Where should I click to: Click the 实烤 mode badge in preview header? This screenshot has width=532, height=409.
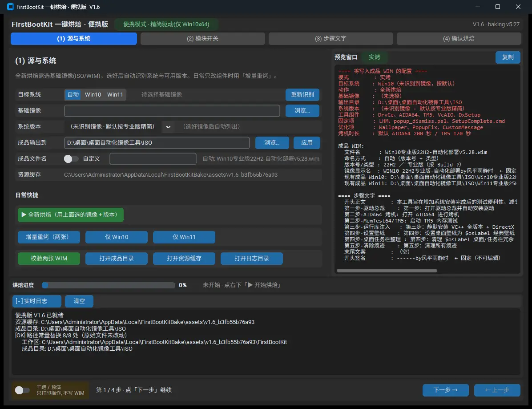[x=375, y=57]
